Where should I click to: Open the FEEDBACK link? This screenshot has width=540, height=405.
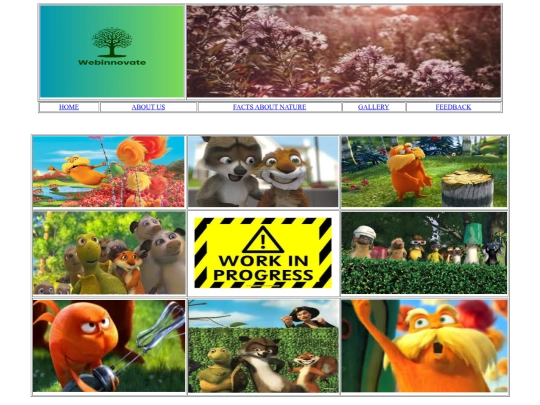[454, 107]
